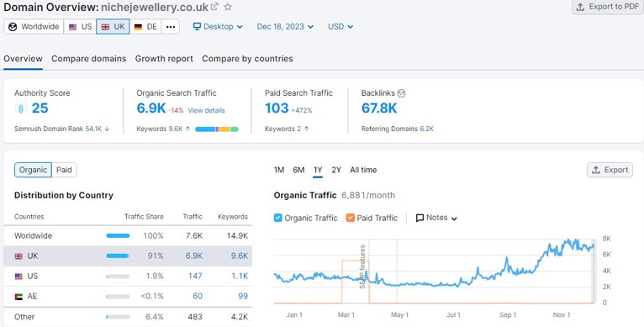Go to the Compare domains tab

89,59
